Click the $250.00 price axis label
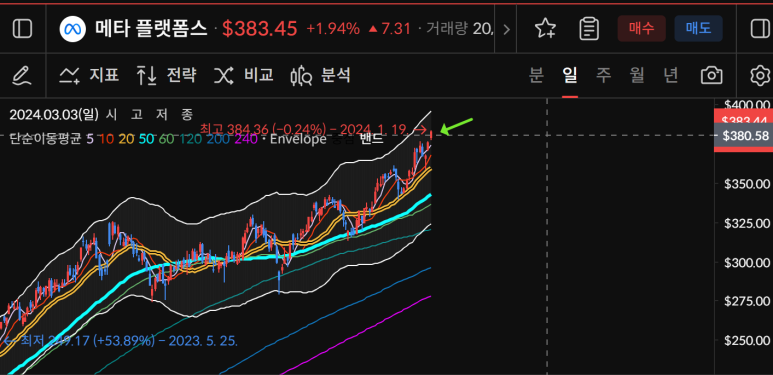Screen dimensions: 773x375 coord(747,341)
